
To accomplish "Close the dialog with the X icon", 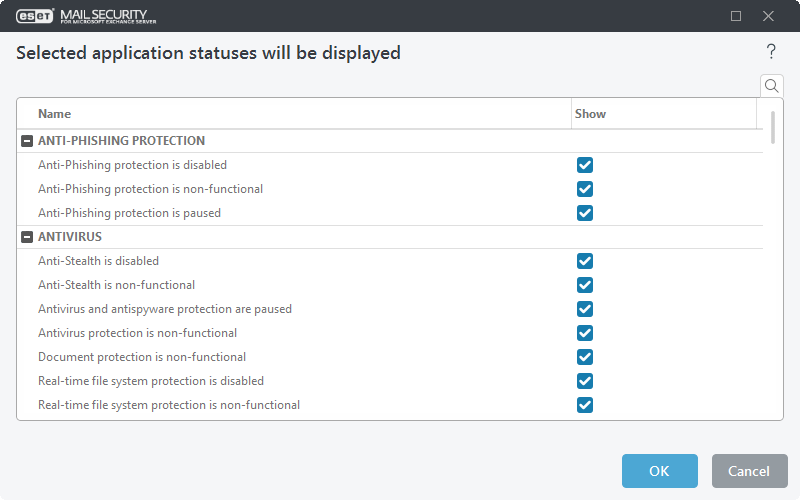I will [768, 16].
